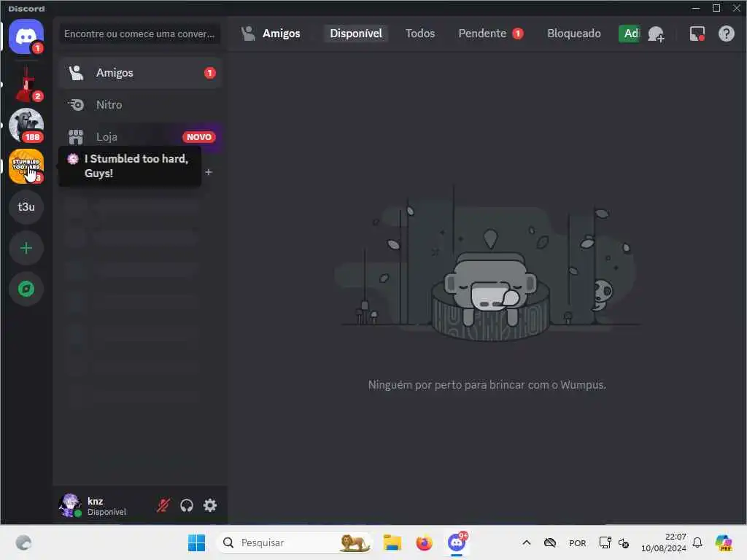Viewport: 747px width, 560px height.
Task: Open Discord home direct messages icon
Action: [x=26, y=36]
